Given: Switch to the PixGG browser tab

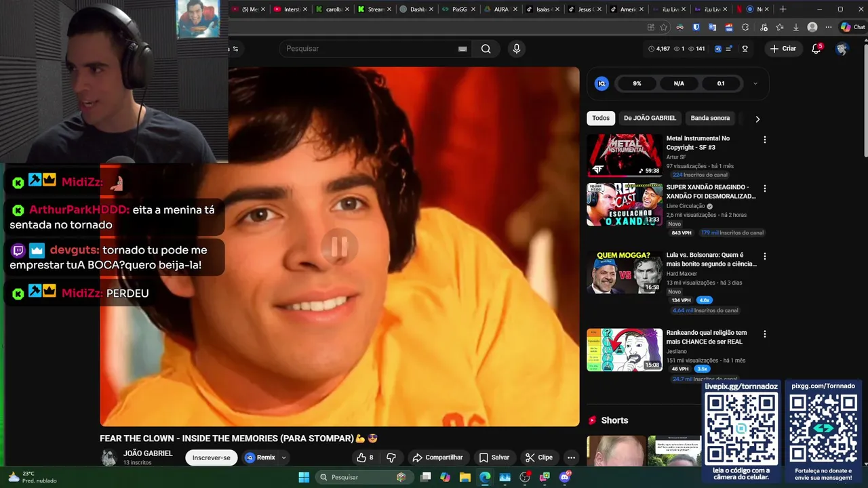Looking at the screenshot, I should tap(460, 9).
